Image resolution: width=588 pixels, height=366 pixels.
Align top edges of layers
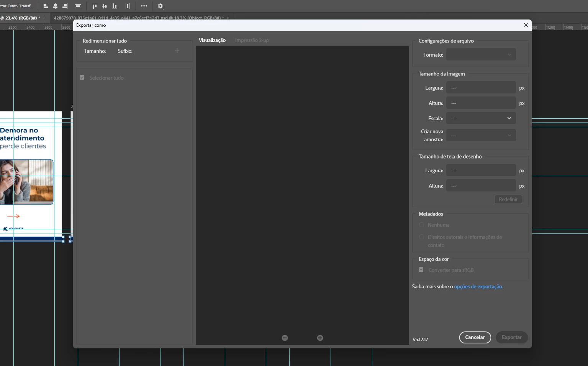[x=94, y=6]
